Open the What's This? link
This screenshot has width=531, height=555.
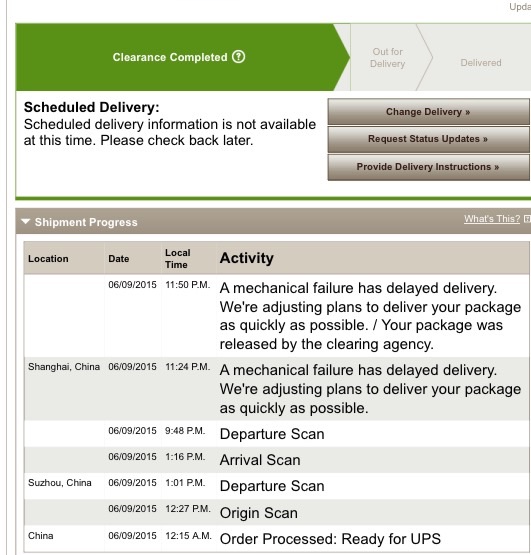point(492,219)
